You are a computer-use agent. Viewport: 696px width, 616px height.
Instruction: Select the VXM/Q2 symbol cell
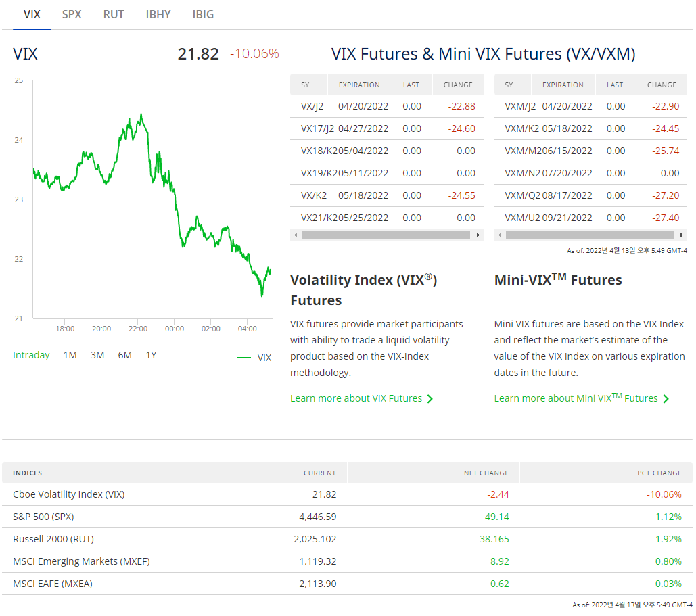pyautogui.click(x=522, y=195)
